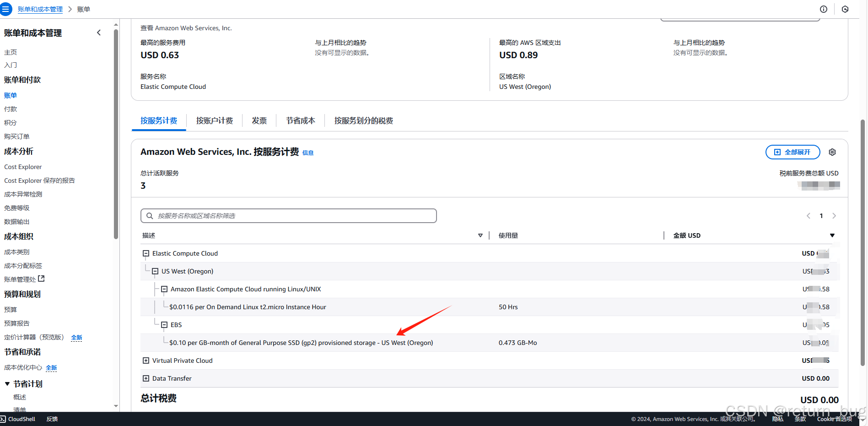Screen dimensions: 868x426
Task: Click the service or region filter field
Action: 288,216
